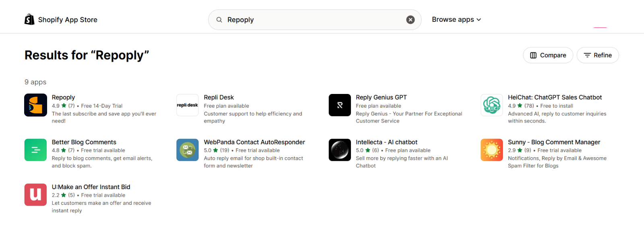Open the Reply Genius GPT app icon

[x=340, y=105]
